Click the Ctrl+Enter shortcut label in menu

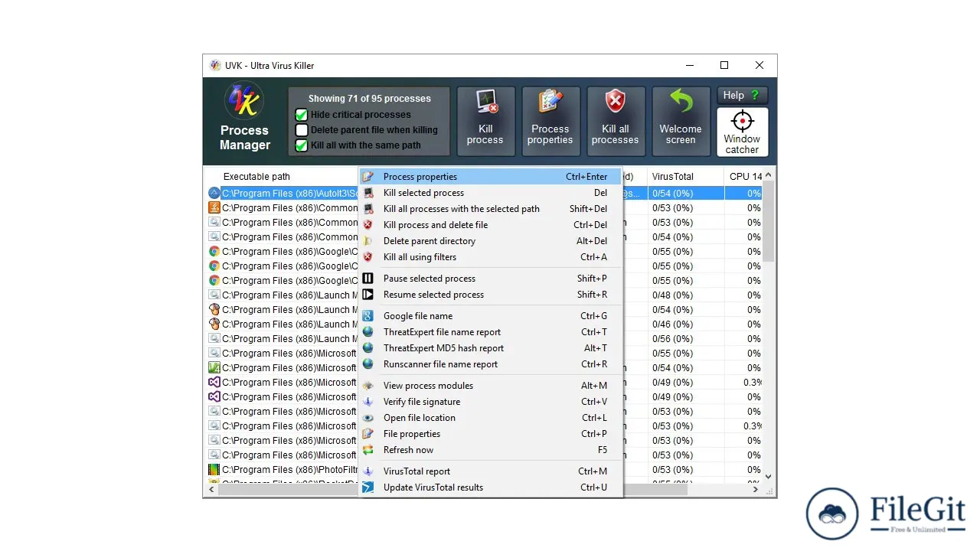pyautogui.click(x=586, y=177)
